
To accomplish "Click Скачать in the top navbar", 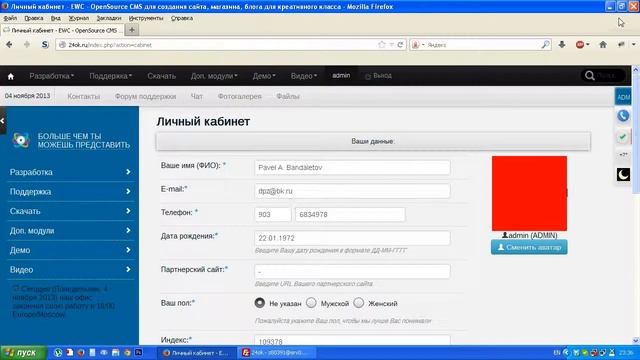I will point(162,76).
